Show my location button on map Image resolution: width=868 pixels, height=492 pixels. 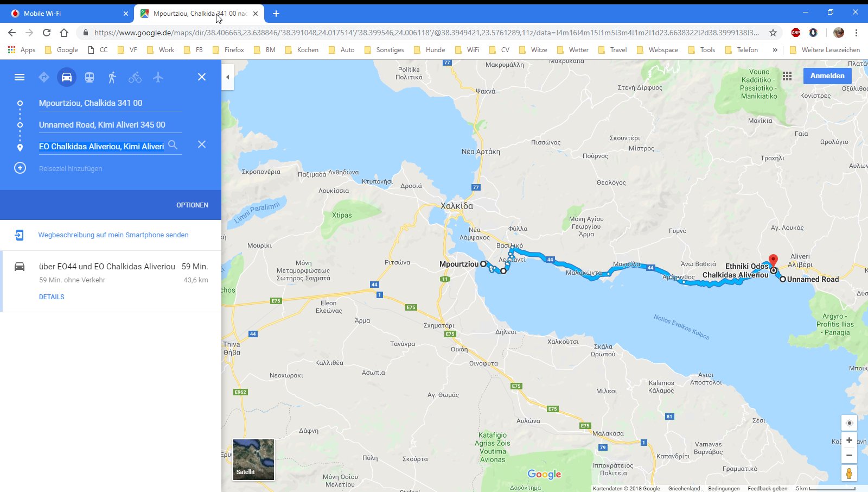[849, 423]
